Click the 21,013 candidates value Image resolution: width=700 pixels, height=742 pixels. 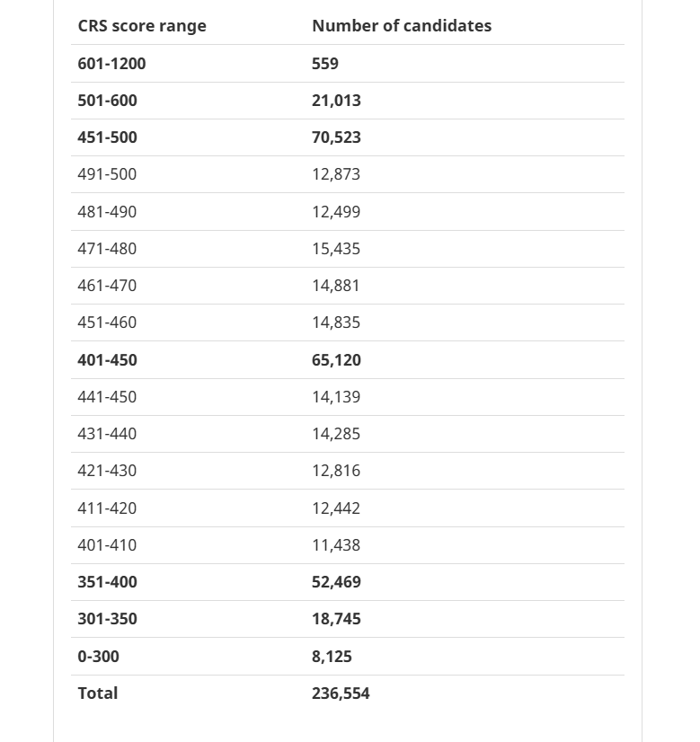click(336, 101)
